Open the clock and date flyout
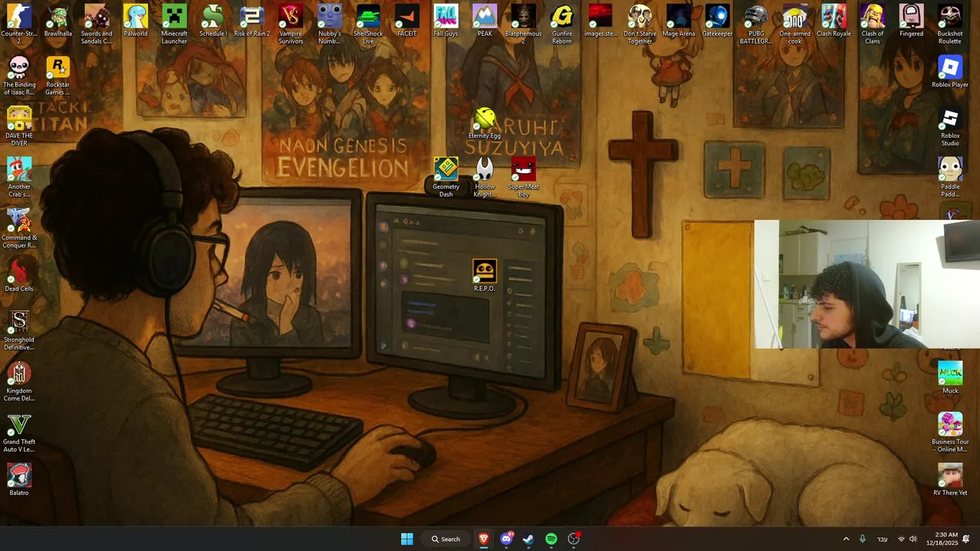The width and height of the screenshot is (980, 551). point(942,539)
